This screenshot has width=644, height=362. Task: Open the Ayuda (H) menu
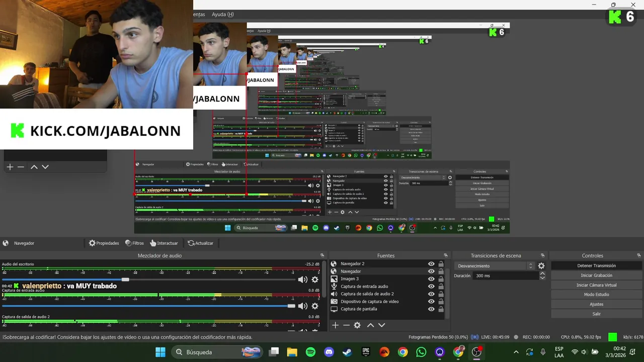(x=222, y=15)
